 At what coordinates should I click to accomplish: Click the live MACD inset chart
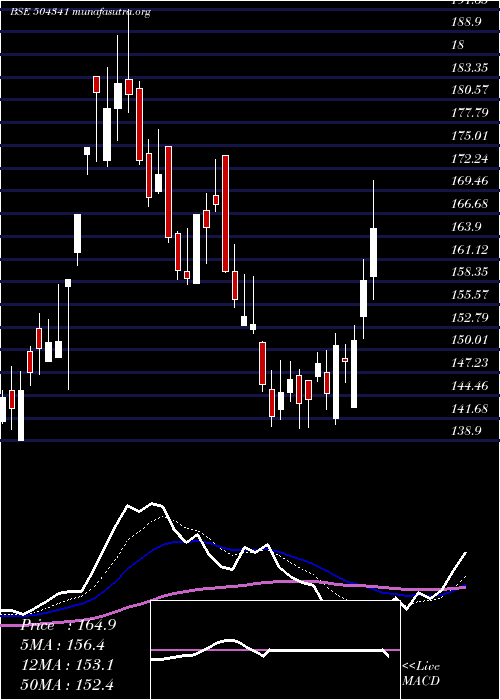point(275,650)
